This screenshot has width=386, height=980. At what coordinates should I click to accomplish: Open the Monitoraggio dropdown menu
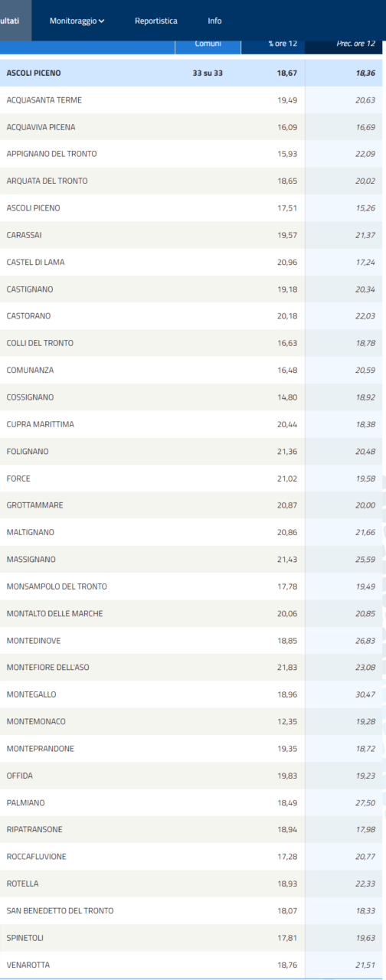click(x=77, y=21)
